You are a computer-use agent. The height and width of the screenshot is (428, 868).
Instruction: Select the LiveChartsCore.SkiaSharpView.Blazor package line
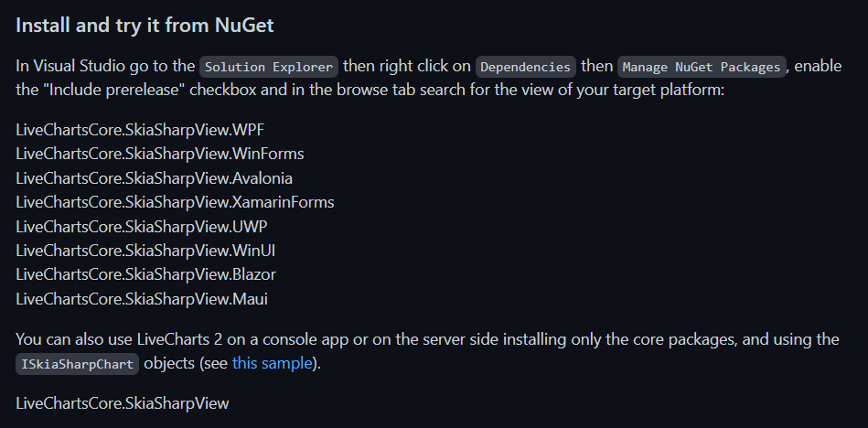(x=145, y=274)
